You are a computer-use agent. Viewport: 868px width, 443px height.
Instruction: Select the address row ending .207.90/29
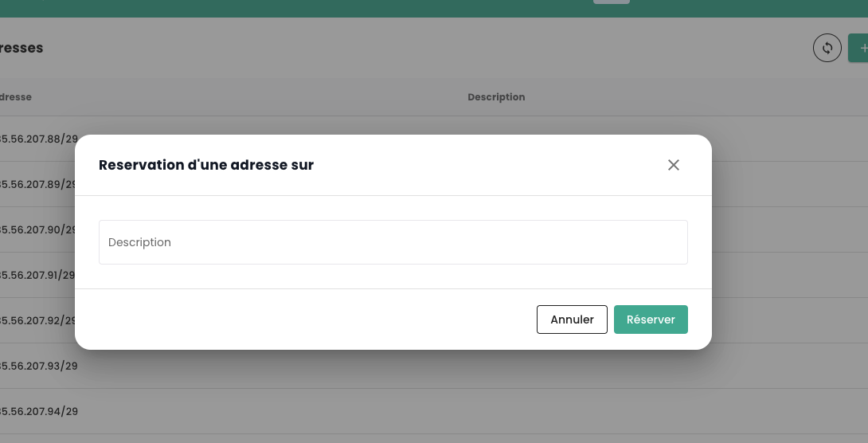[38, 229]
